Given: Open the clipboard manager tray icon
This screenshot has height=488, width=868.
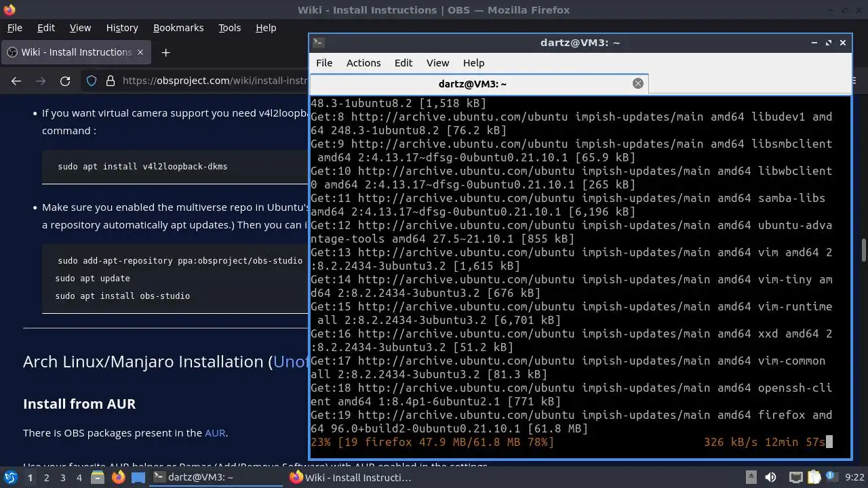Looking at the screenshot, I should (x=814, y=477).
